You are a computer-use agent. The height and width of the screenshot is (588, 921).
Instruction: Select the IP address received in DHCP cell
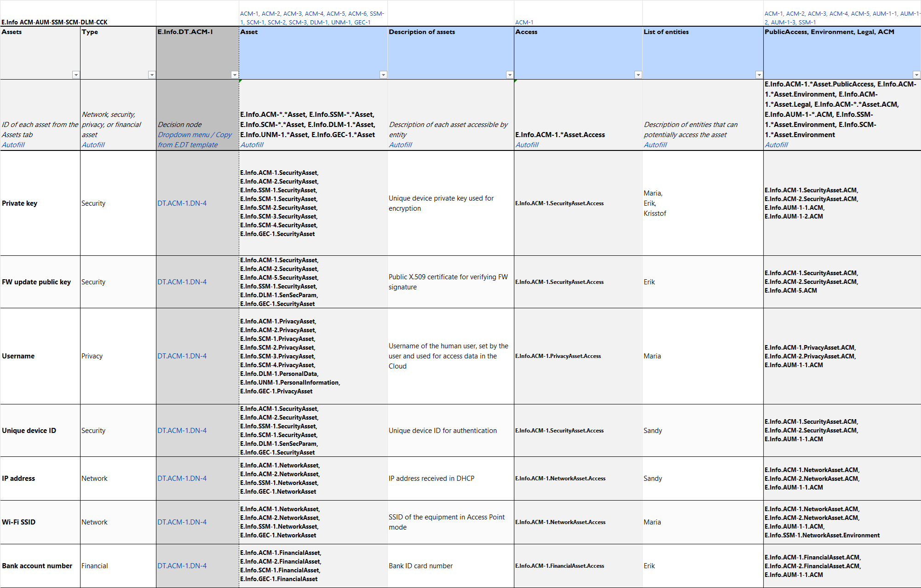point(432,478)
